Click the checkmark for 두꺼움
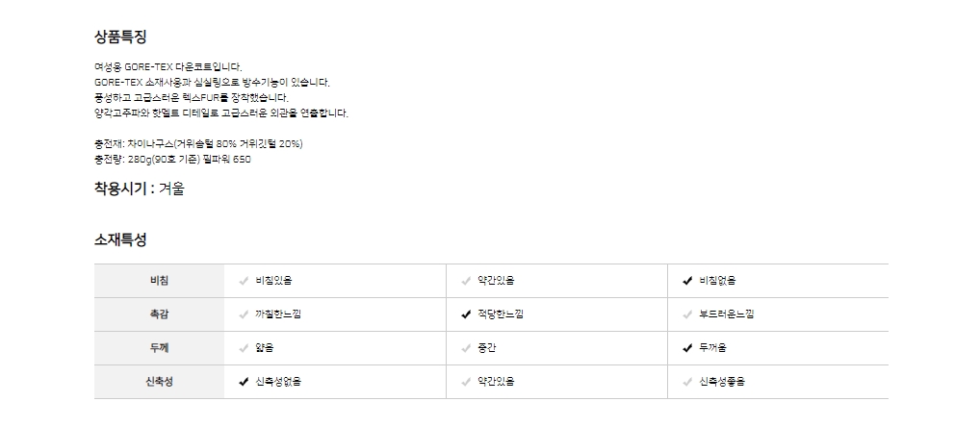Viewport: 980px width, 427px height. pyautogui.click(x=687, y=348)
